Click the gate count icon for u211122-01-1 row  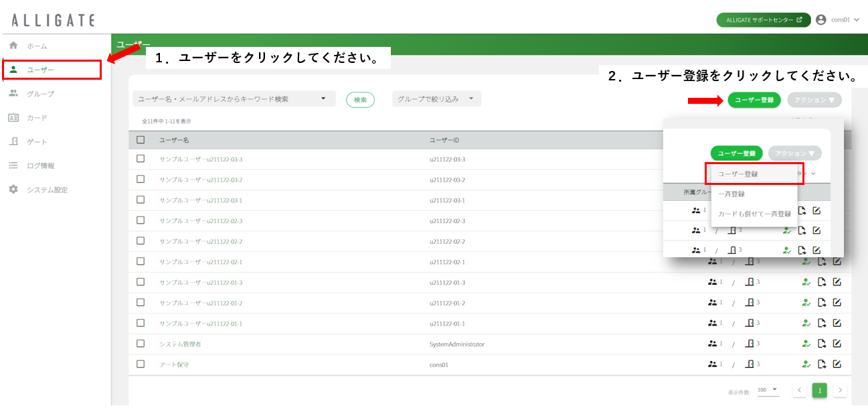tap(750, 323)
